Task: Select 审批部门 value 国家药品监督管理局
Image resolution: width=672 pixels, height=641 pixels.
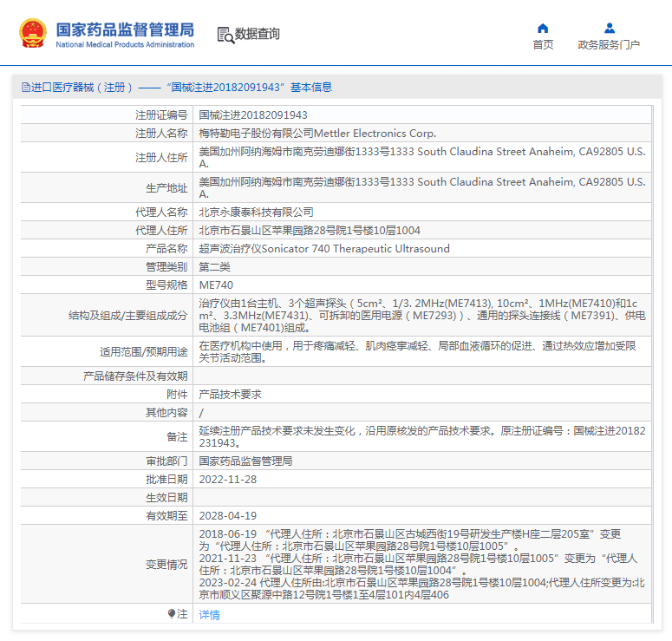Action: coord(245,461)
